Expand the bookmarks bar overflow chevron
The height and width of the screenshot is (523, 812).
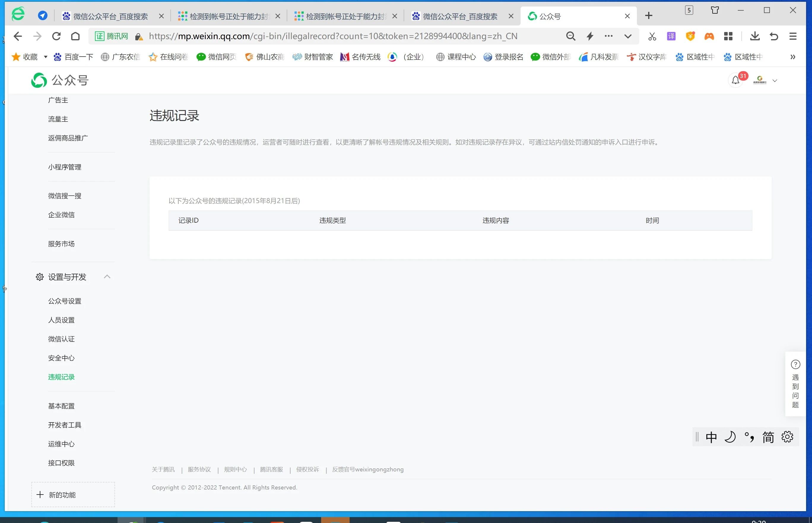(x=793, y=57)
